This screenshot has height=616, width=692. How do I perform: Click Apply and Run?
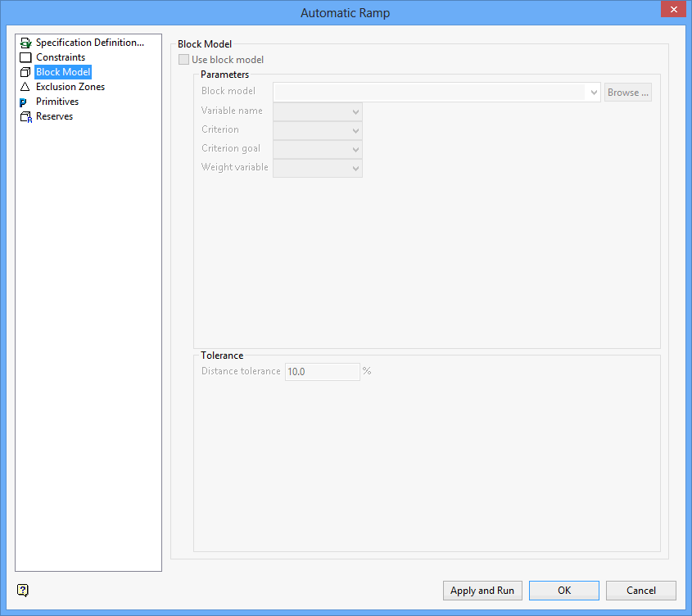point(482,591)
